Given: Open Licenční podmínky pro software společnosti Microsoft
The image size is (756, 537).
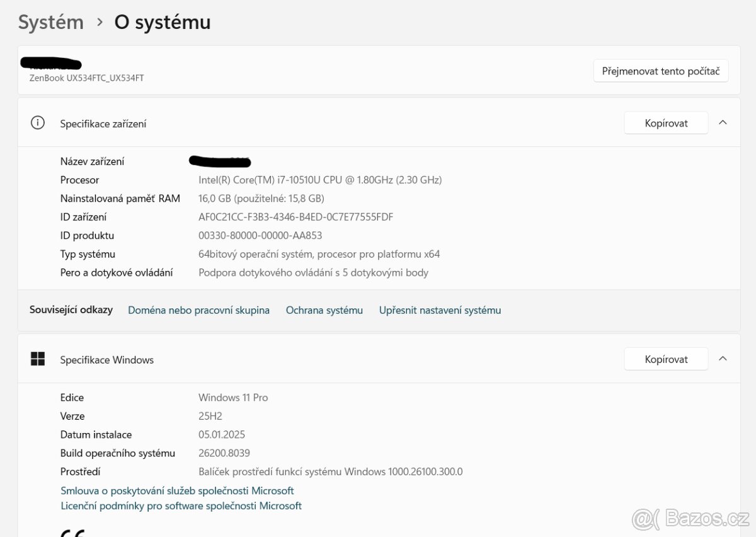Looking at the screenshot, I should tap(181, 505).
